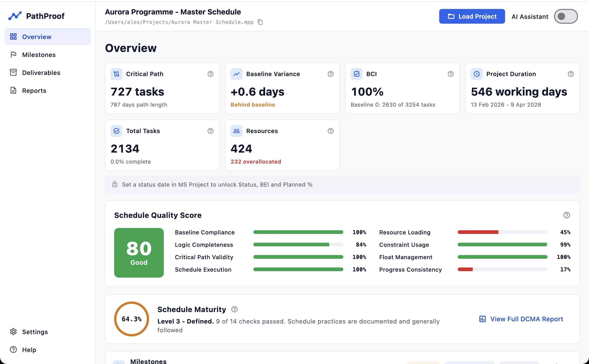Click the status date banner message
Image resolution: width=589 pixels, height=364 pixels.
217,185
